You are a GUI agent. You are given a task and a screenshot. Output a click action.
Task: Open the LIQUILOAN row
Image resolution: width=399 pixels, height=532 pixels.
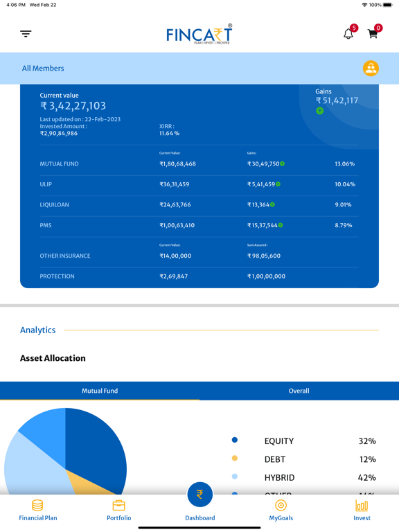[199, 204]
